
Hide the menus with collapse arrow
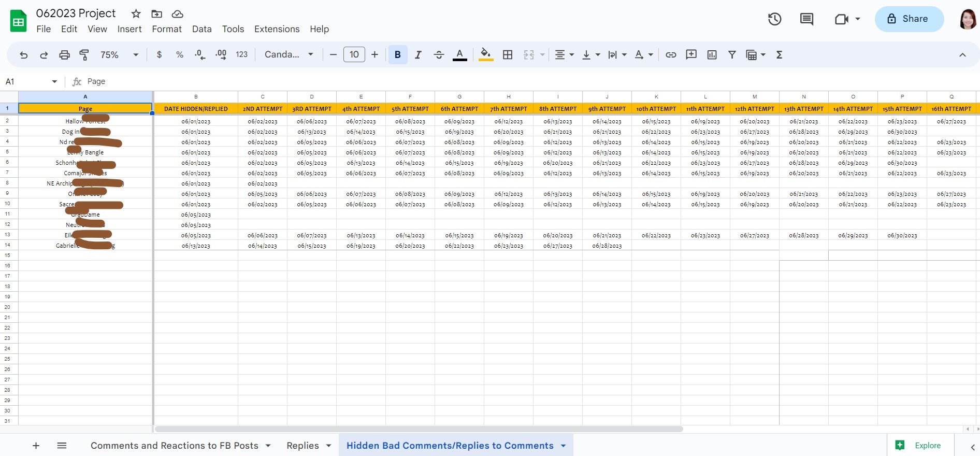[962, 55]
